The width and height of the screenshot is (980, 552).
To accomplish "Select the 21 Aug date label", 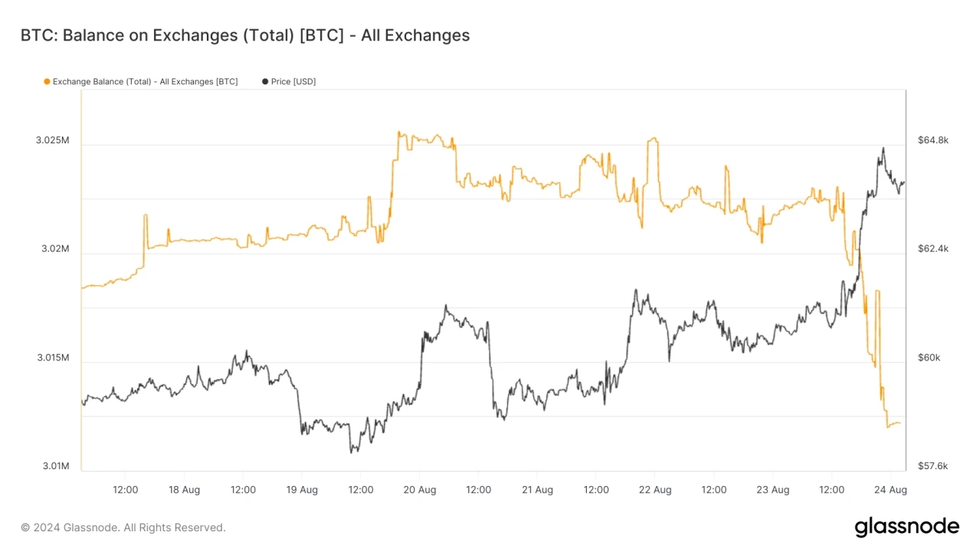I will (537, 490).
